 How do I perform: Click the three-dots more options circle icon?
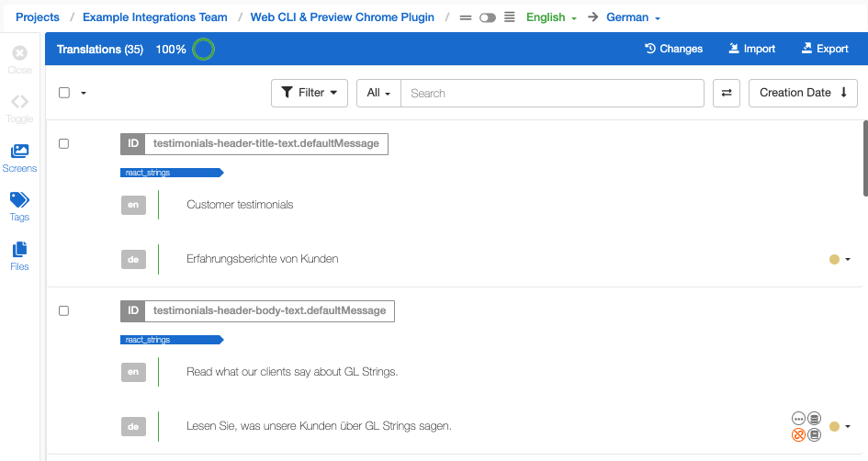[x=798, y=419]
